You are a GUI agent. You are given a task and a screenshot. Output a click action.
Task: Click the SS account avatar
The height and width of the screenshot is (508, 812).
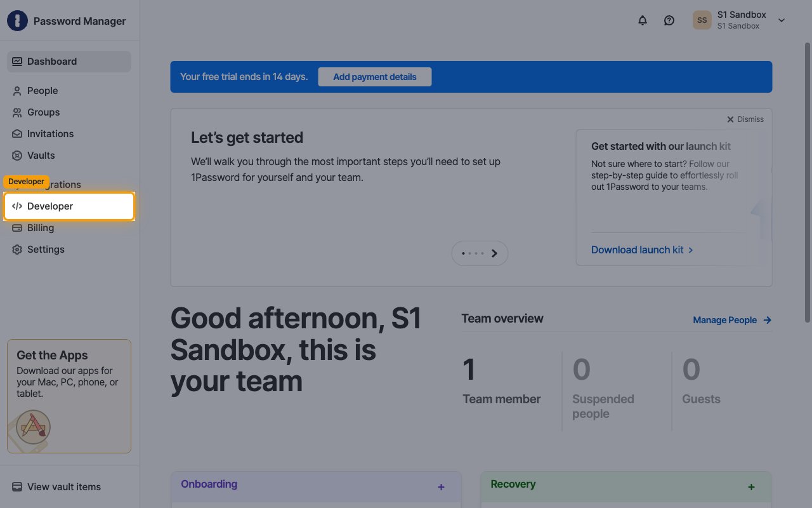[702, 20]
